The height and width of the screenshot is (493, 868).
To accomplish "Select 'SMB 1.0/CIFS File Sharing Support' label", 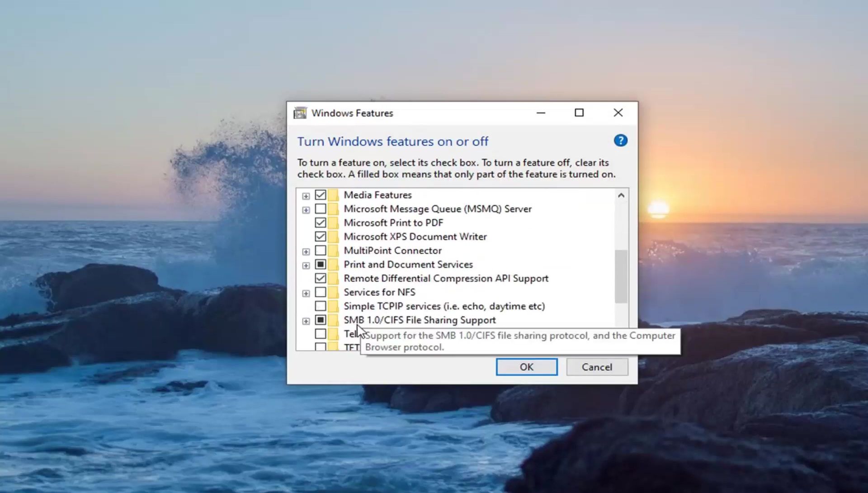I will pos(420,320).
